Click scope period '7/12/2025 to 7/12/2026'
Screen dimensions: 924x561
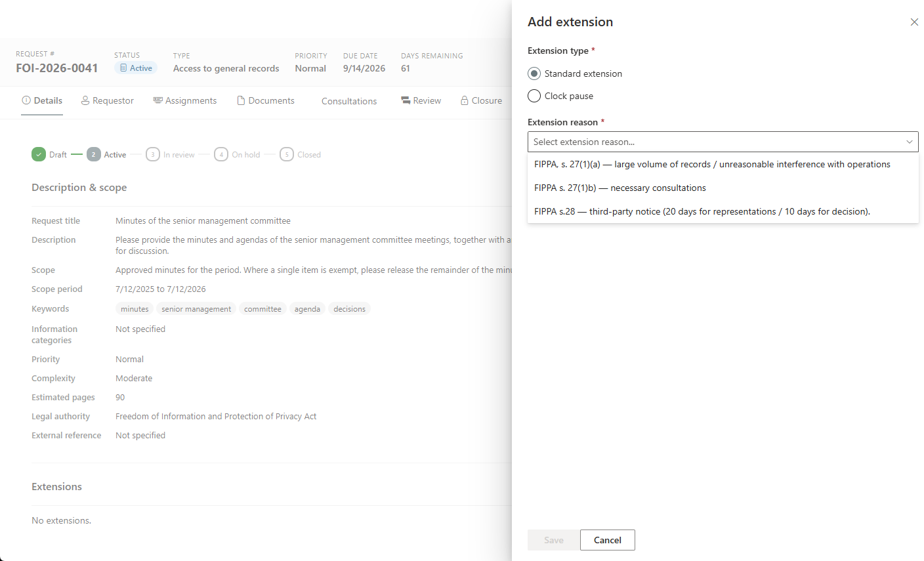pos(161,289)
